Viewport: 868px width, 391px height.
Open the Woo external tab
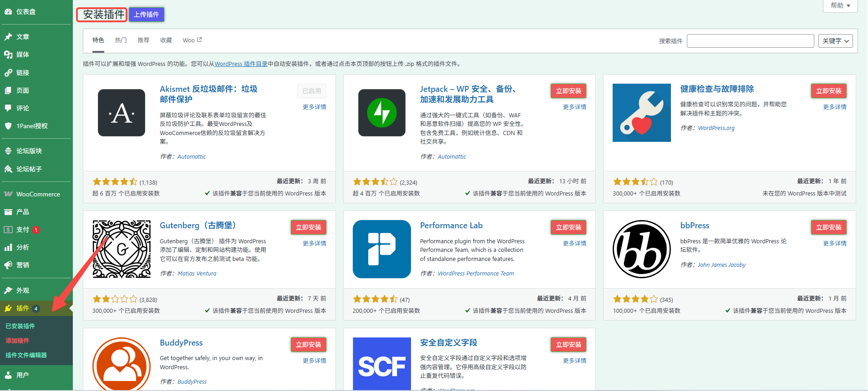(x=192, y=40)
